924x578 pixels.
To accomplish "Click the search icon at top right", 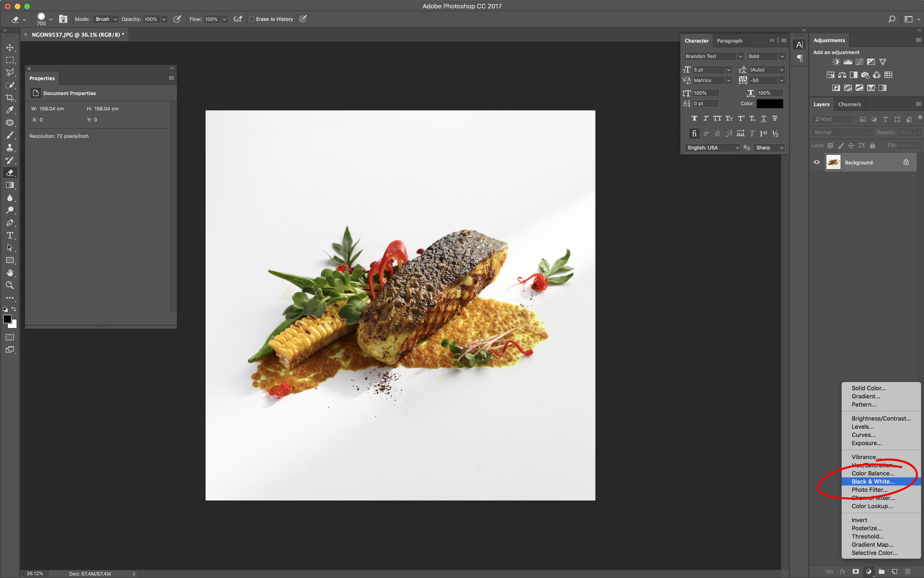I will tap(891, 19).
